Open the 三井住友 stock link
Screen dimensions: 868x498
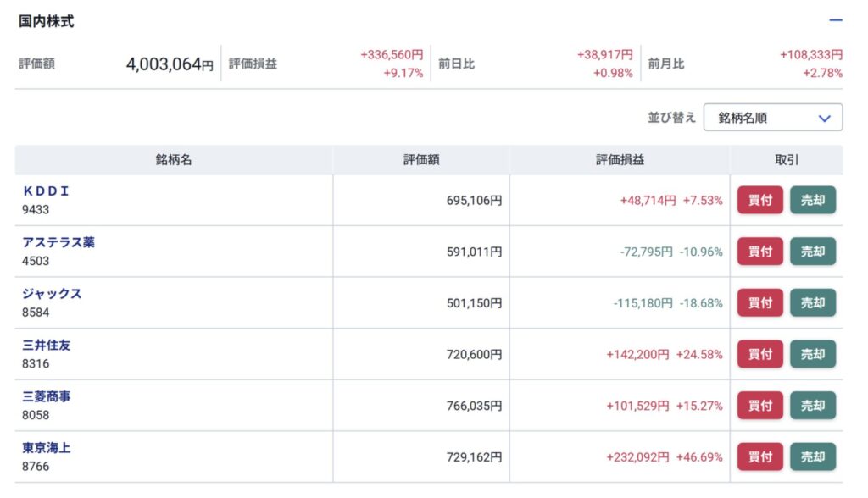coord(47,346)
